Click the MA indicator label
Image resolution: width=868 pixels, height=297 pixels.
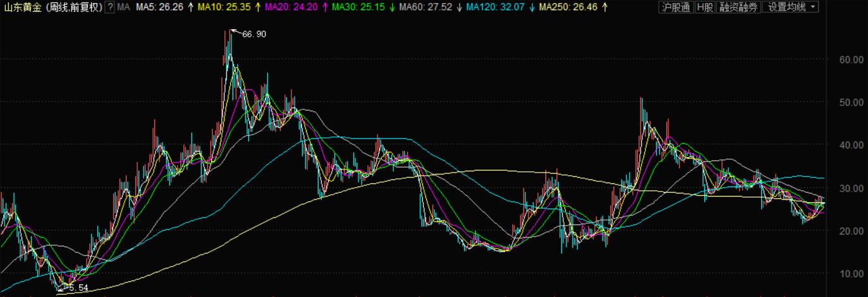pyautogui.click(x=124, y=7)
